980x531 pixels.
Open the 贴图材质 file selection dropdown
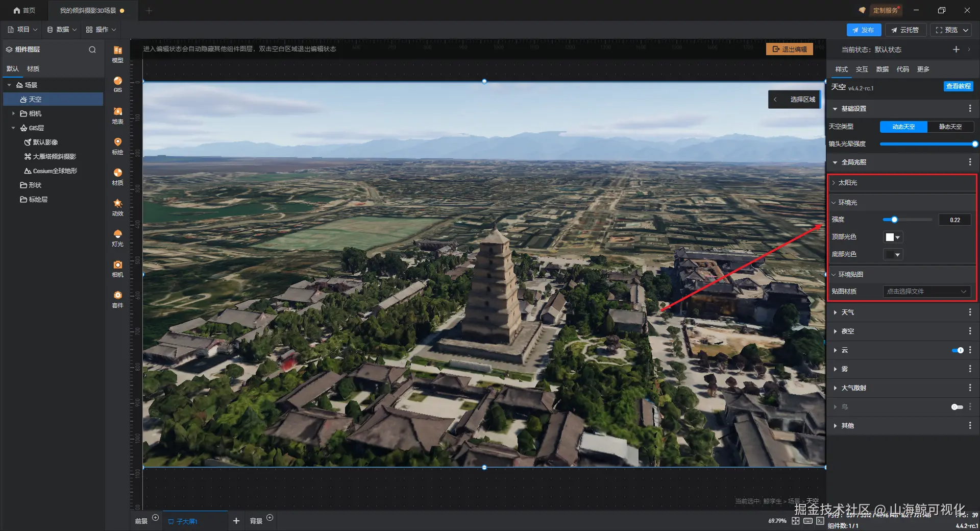click(926, 292)
